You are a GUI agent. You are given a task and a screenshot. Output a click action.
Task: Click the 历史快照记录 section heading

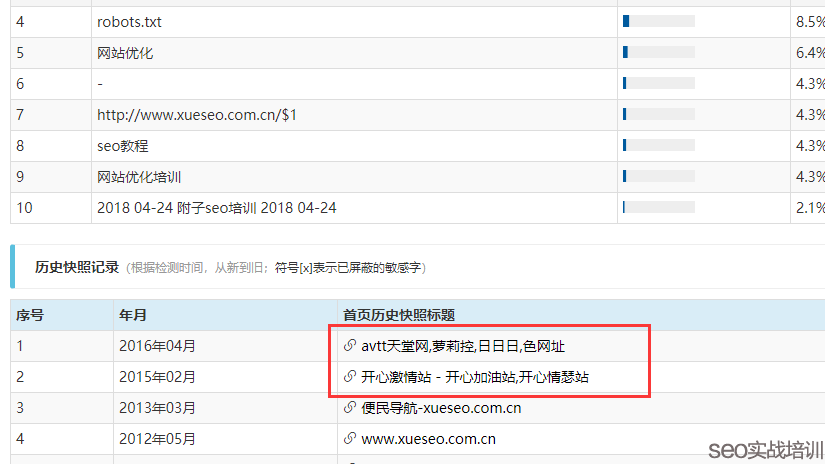(77, 267)
